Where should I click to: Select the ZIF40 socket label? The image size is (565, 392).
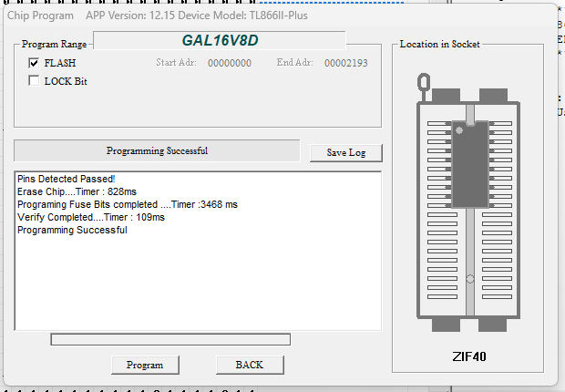point(469,355)
